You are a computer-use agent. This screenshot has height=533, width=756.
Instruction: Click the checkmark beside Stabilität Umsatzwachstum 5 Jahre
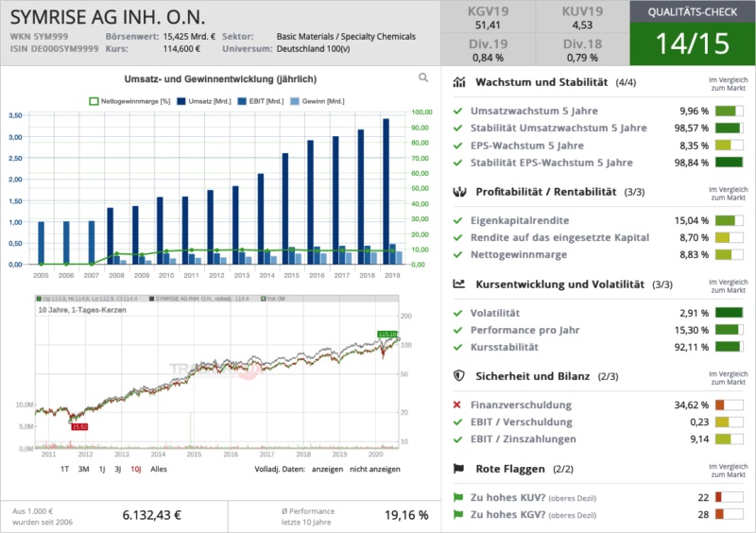point(457,128)
